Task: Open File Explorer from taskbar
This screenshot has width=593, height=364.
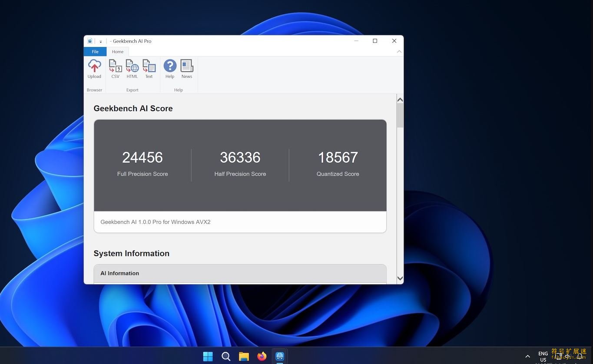Action: (x=244, y=357)
